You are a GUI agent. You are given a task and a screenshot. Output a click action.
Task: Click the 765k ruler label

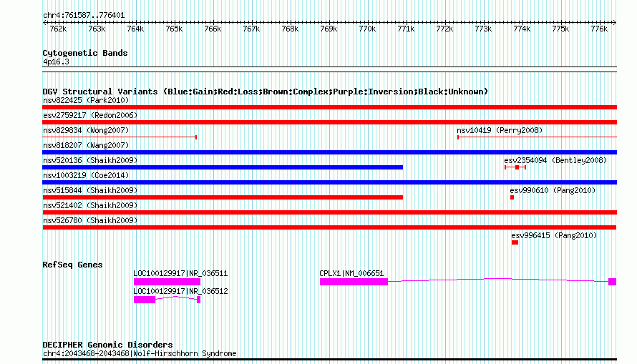click(174, 29)
